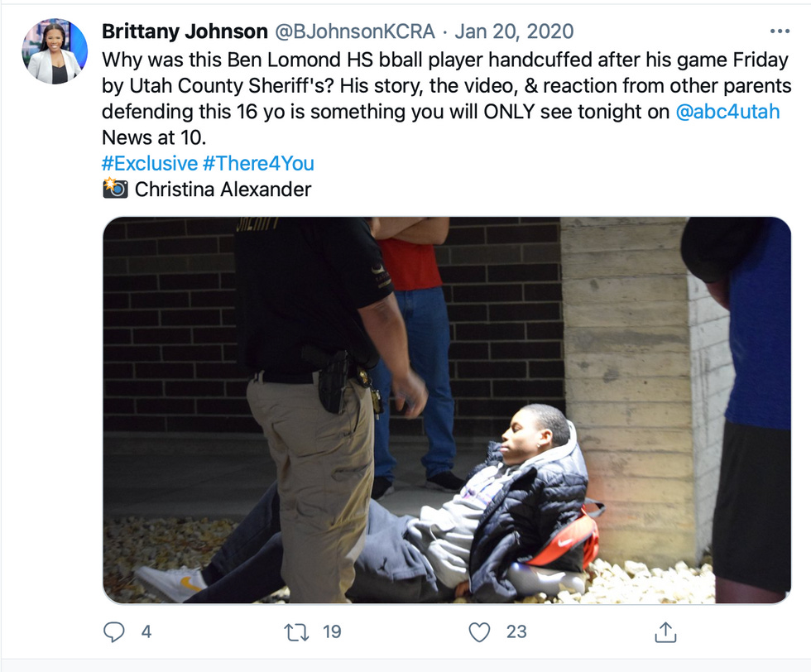
Task: Click the 'News at 10.' line of the tweet
Action: click(x=154, y=137)
